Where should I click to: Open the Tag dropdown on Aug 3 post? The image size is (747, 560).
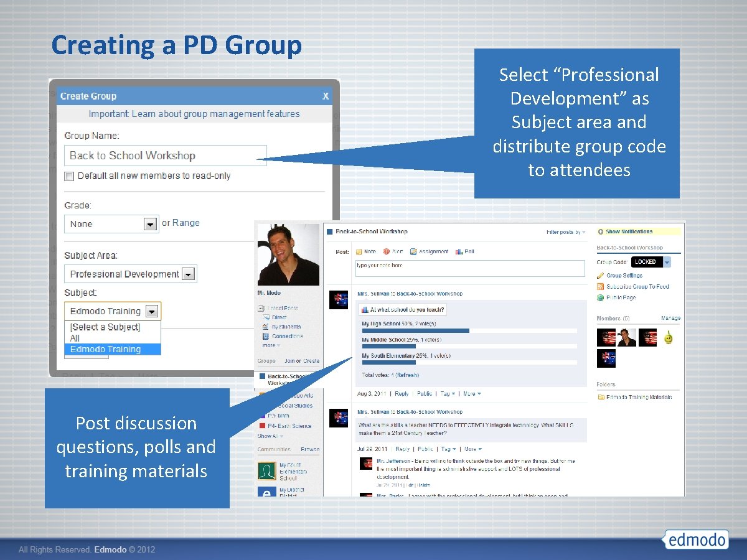(x=448, y=394)
